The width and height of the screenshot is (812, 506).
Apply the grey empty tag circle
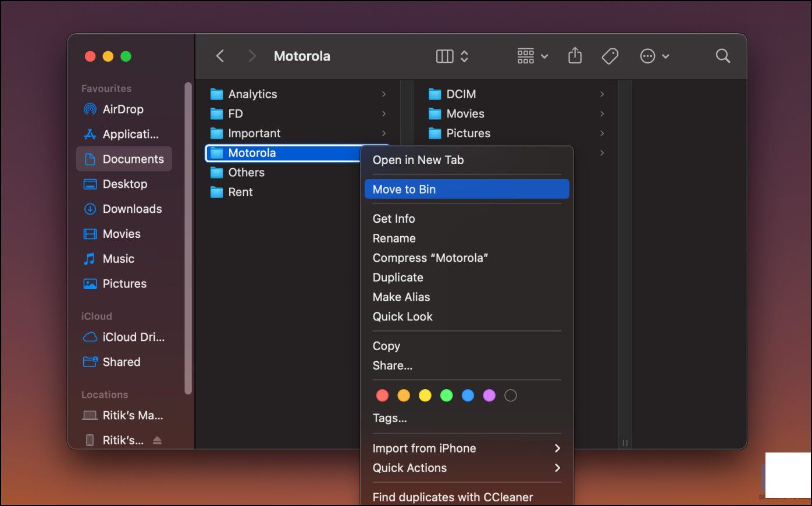(511, 395)
